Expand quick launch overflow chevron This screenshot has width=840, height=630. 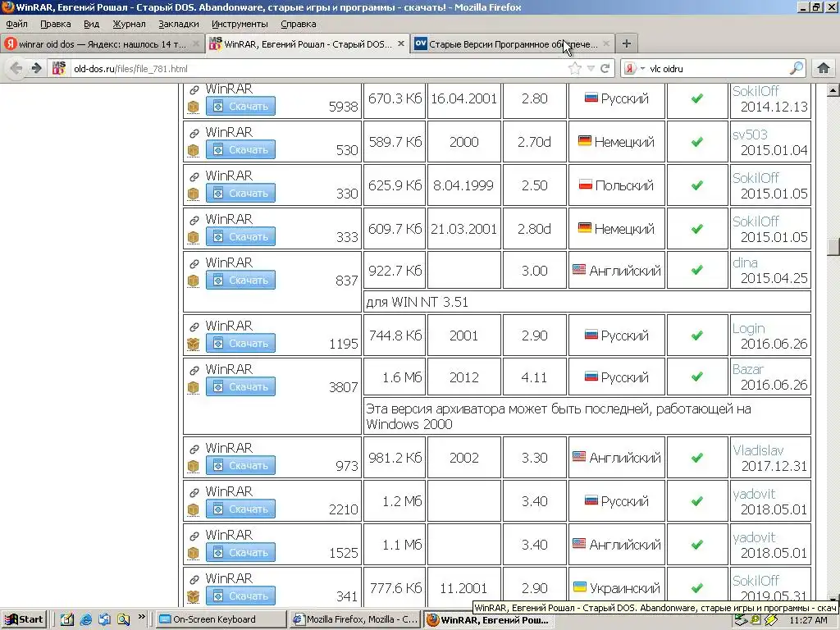(141, 617)
